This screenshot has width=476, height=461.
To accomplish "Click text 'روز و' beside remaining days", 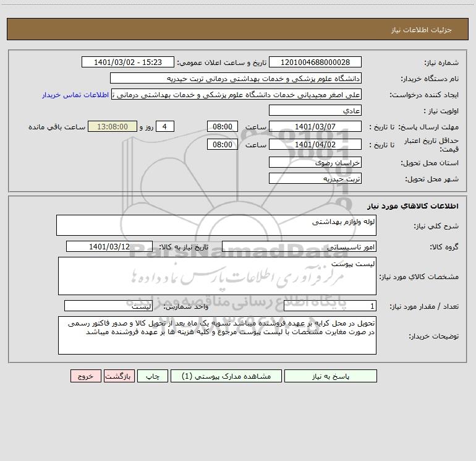I will point(147,127).
